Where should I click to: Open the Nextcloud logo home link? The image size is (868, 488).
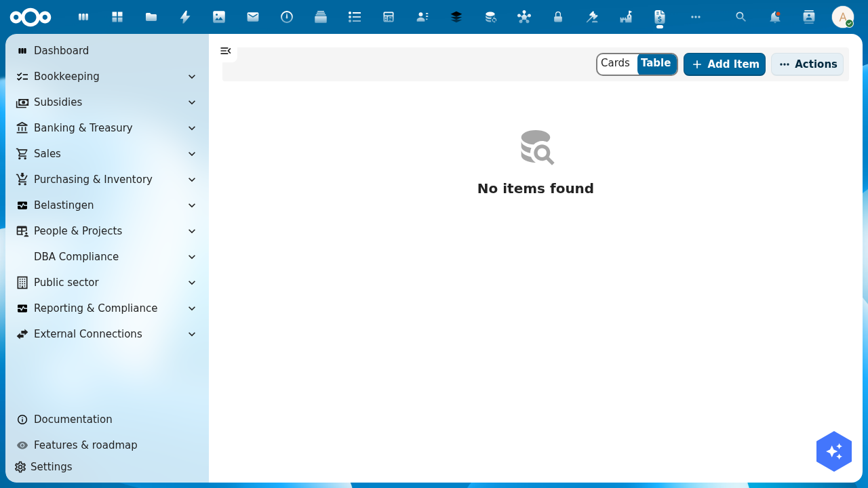point(31,17)
